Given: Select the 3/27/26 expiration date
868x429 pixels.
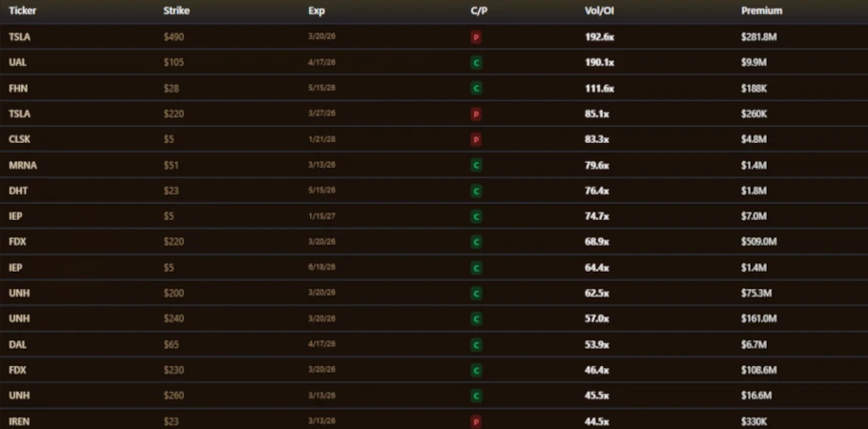Looking at the screenshot, I should pos(321,113).
